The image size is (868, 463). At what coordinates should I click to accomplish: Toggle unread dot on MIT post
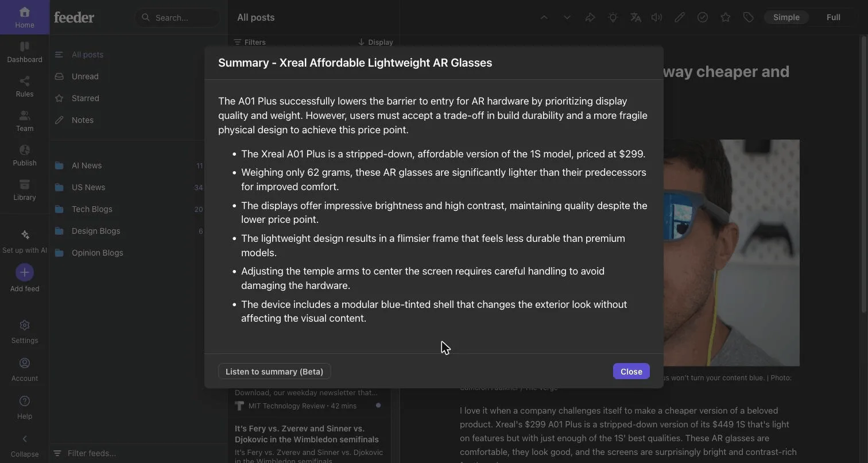click(378, 406)
